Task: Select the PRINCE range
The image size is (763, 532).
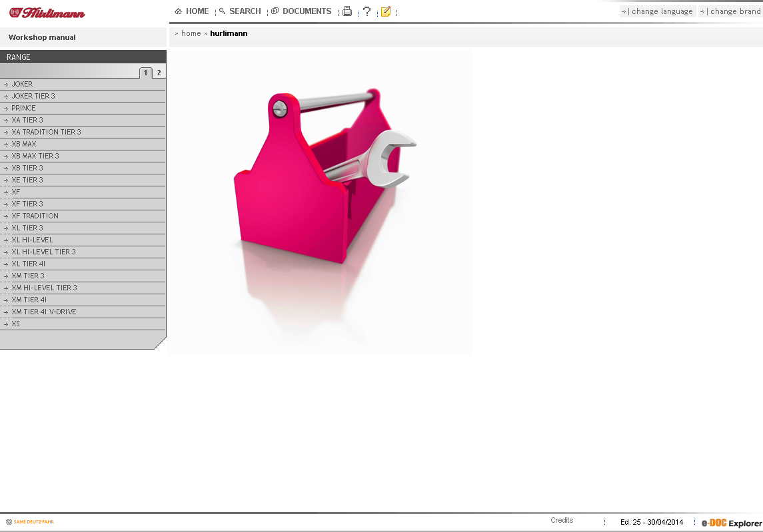Action: tap(83, 108)
